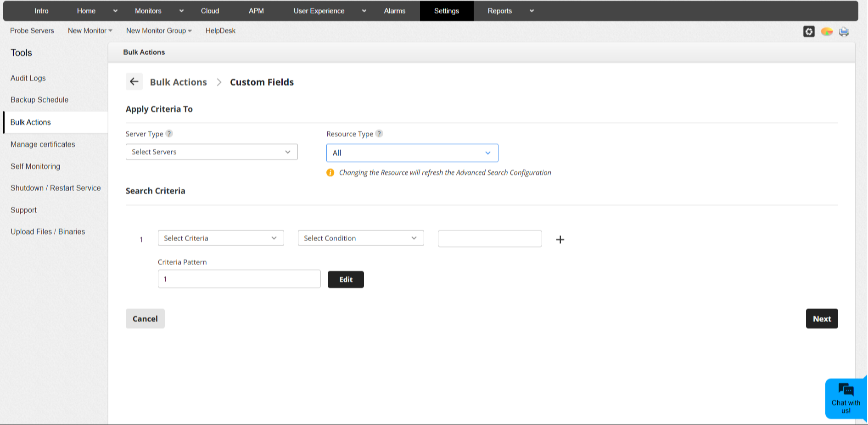Click the print icon at top right
The width and height of the screenshot is (868, 425).
844,31
